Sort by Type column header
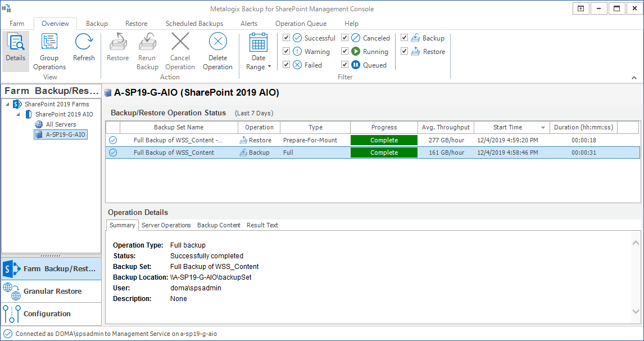The height and width of the screenshot is (341, 644). coord(315,127)
